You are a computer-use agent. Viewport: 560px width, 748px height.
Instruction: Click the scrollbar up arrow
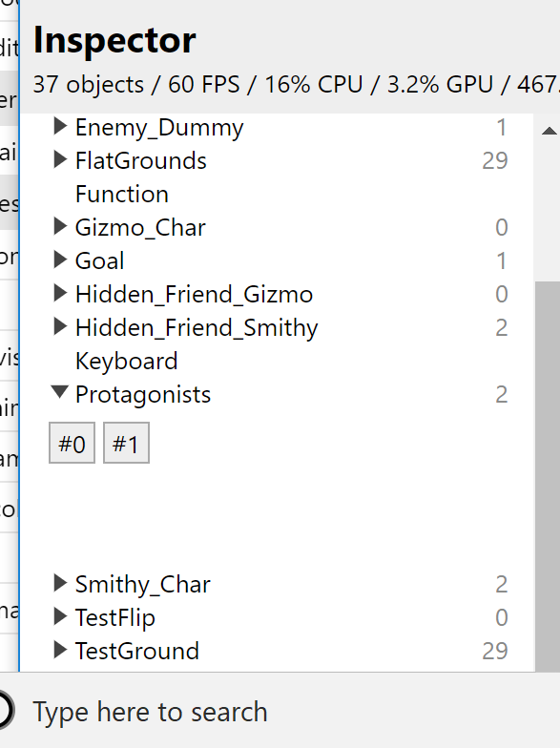click(550, 130)
